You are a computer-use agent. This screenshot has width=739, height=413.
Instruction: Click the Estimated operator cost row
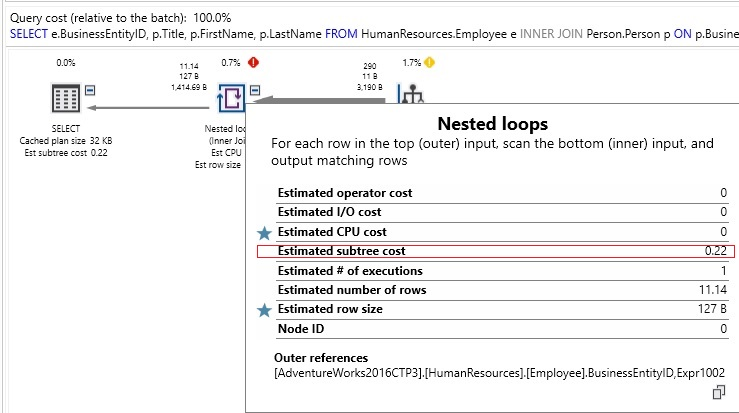[x=502, y=193]
